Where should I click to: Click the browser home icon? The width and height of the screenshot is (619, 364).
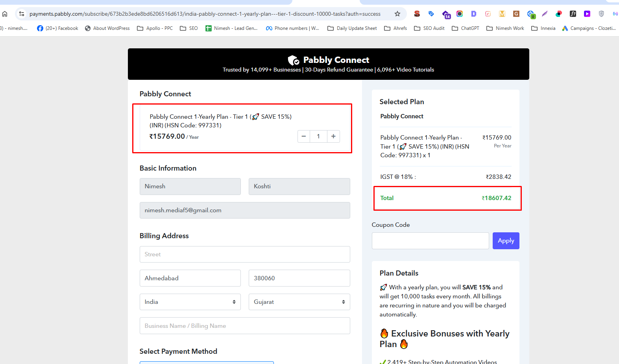(x=5, y=14)
